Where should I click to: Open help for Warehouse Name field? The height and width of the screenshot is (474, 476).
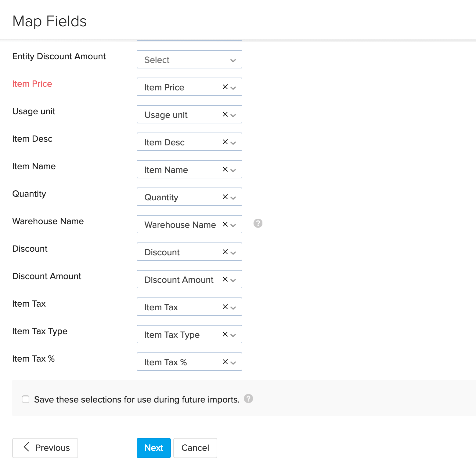(x=258, y=224)
